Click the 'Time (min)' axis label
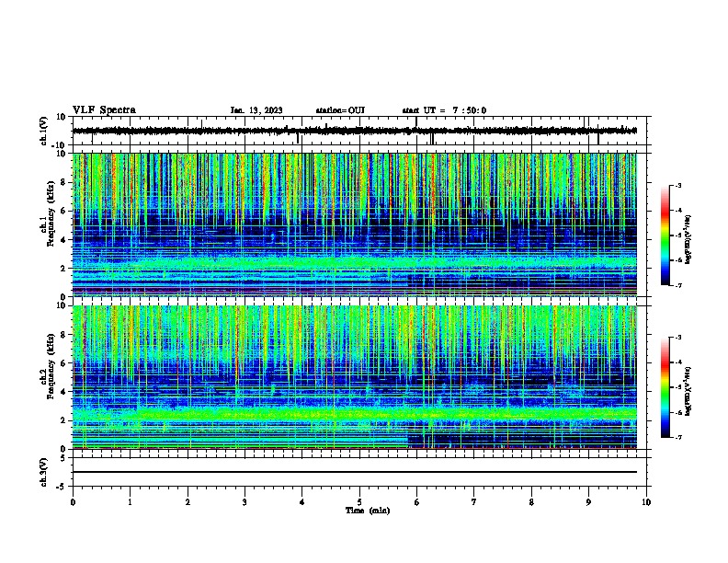This screenshot has height=563, width=728. (368, 511)
